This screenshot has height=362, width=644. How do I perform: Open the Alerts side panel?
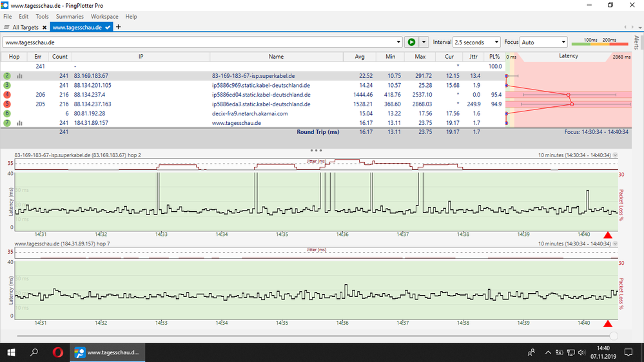(637, 43)
